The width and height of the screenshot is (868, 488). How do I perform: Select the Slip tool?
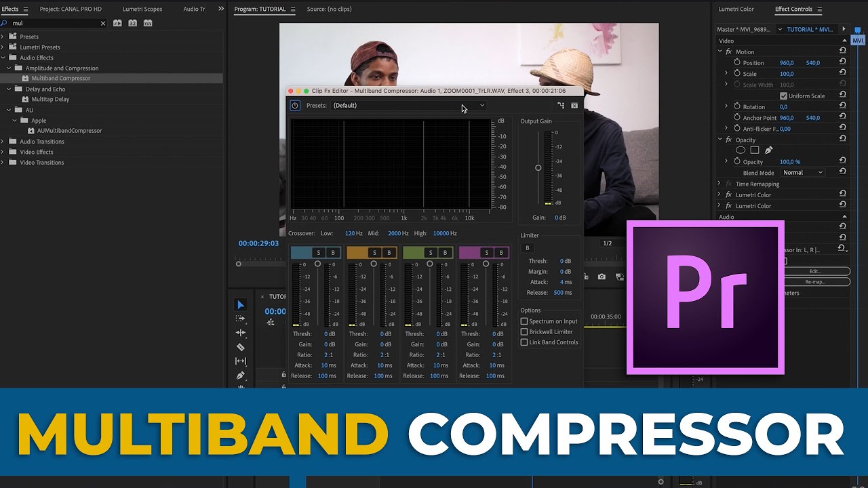point(240,361)
